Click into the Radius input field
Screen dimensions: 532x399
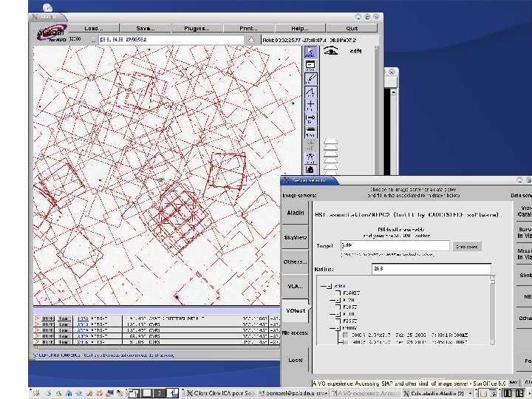(x=432, y=269)
